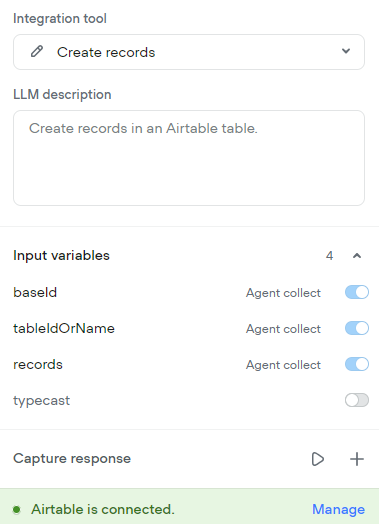Click the LLM description label
The image size is (379, 524).
(x=62, y=95)
